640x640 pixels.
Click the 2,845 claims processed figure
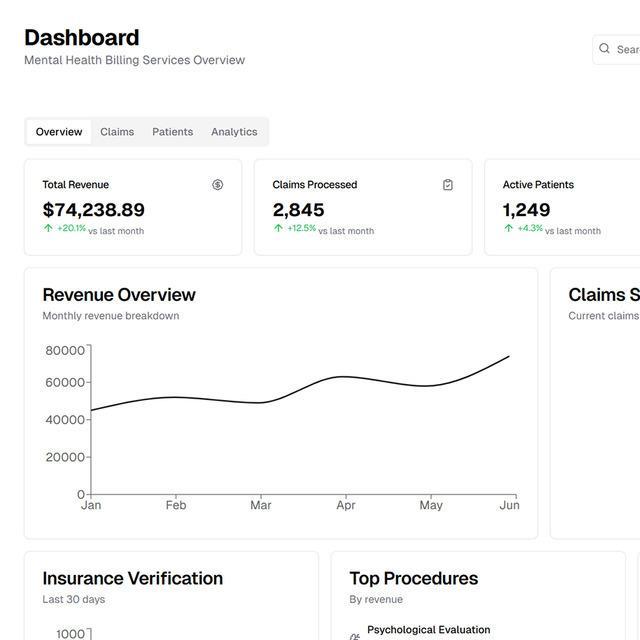pyautogui.click(x=298, y=210)
